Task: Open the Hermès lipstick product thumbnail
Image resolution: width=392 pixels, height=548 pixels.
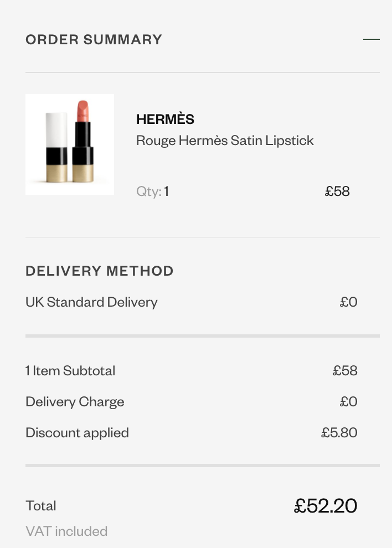Action: 70,144
